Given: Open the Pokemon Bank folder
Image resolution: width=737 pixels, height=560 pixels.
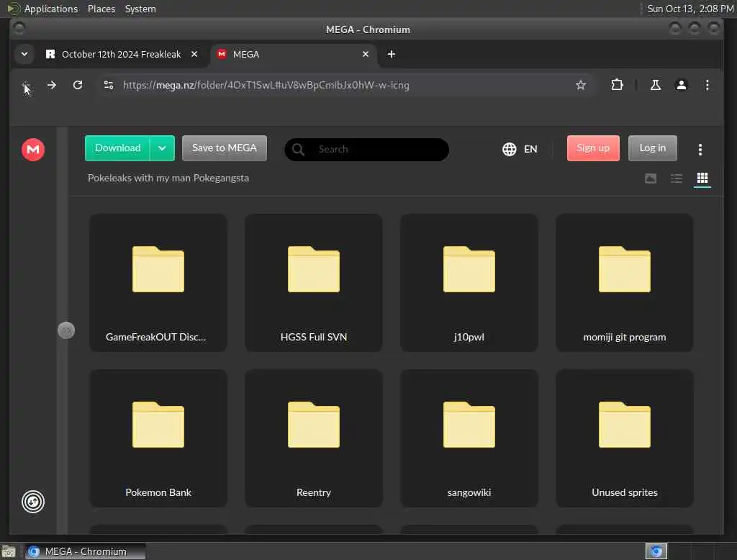Looking at the screenshot, I should (158, 438).
